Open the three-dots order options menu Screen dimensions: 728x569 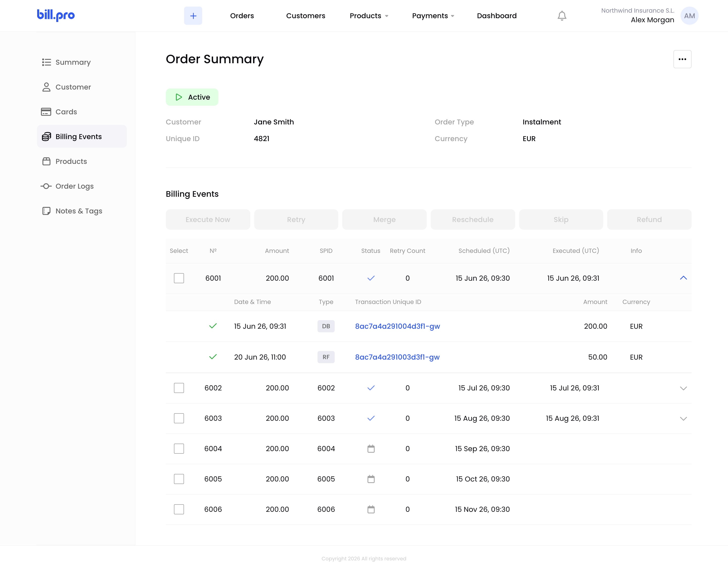coord(682,59)
